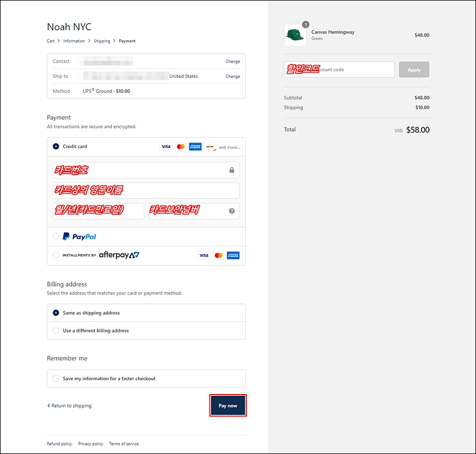The width and height of the screenshot is (476, 454).
Task: Change the Contact information
Action: [232, 62]
